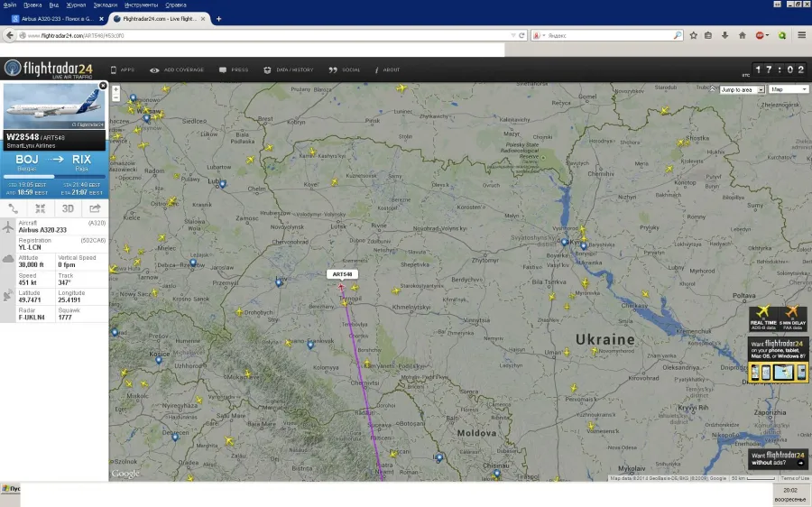The image size is (812, 507).
Task: Open the aircraft photo thumbnail
Action: [x=54, y=106]
